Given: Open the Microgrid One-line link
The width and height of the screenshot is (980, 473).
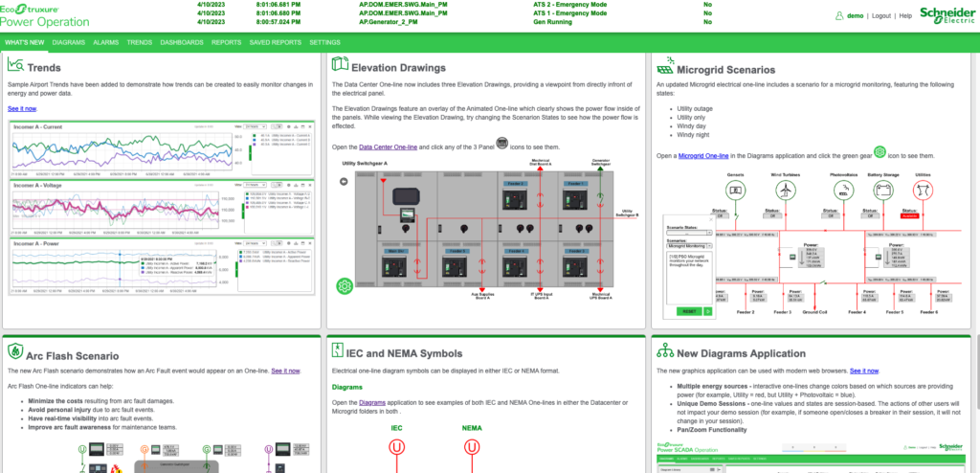Looking at the screenshot, I should [703, 156].
